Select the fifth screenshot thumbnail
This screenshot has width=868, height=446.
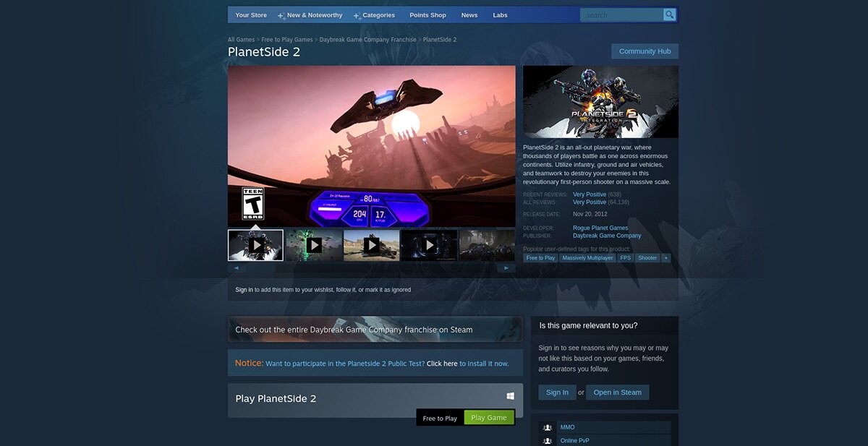[487, 245]
